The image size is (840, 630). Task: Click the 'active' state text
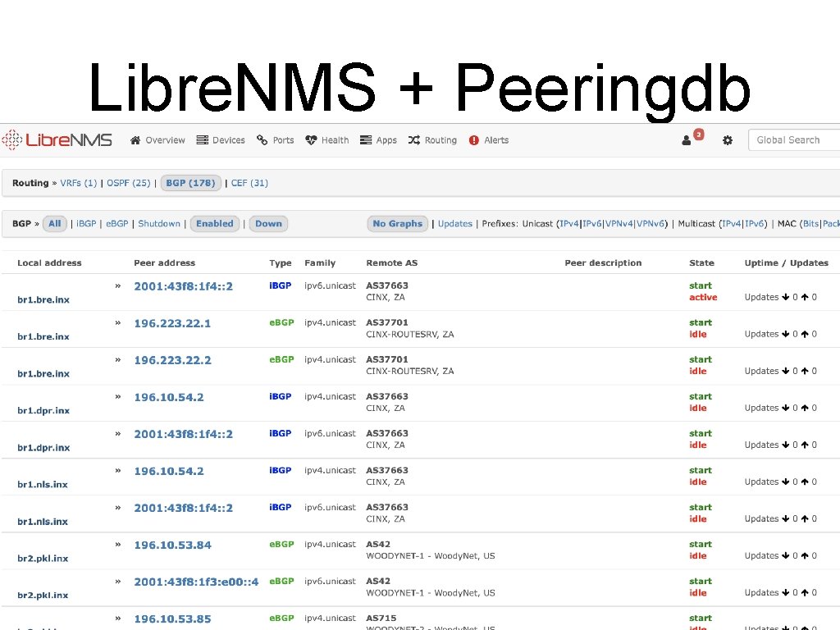pyautogui.click(x=703, y=297)
